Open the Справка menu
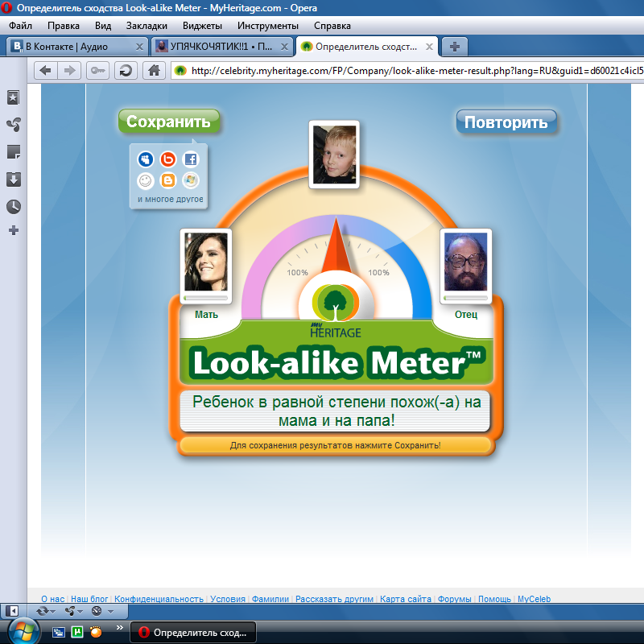This screenshot has width=644, height=644. (x=332, y=26)
